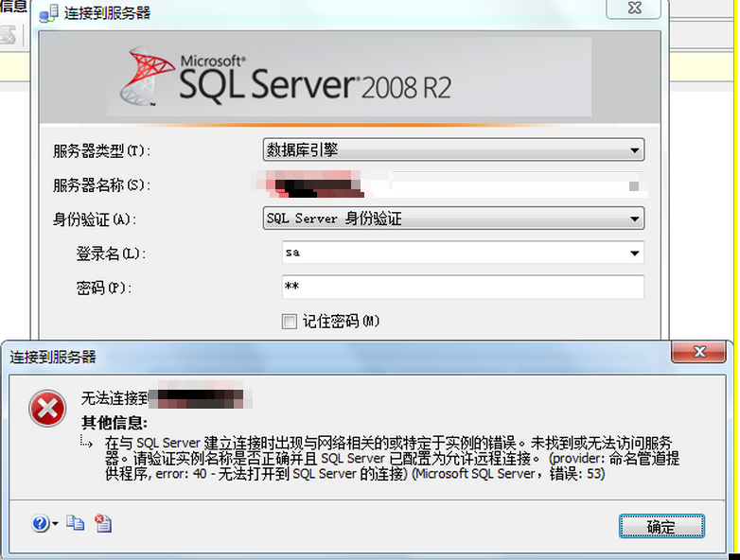Click the arrow marker before the error details
This screenshot has width=740, height=560.
[x=86, y=442]
